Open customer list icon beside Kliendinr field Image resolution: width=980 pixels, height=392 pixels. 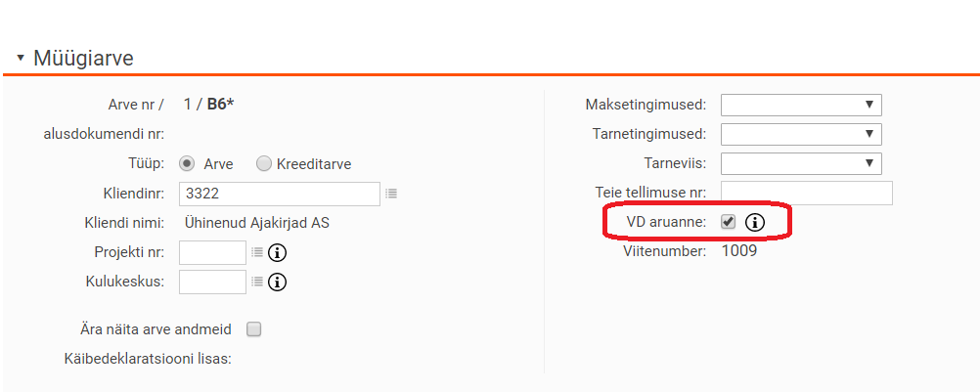pyautogui.click(x=391, y=195)
